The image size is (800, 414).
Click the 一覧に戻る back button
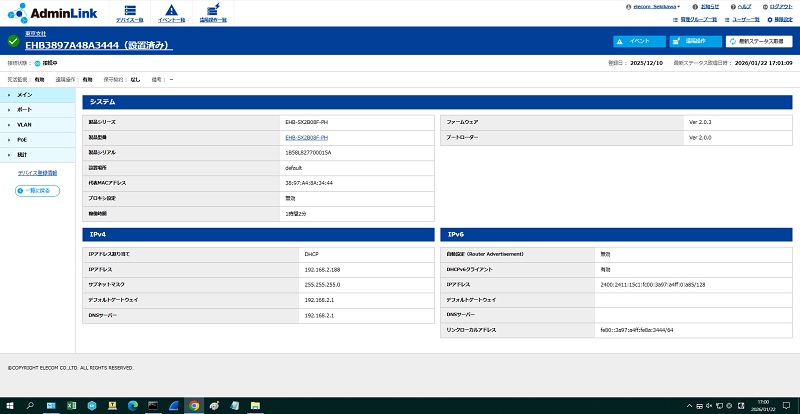pos(31,190)
